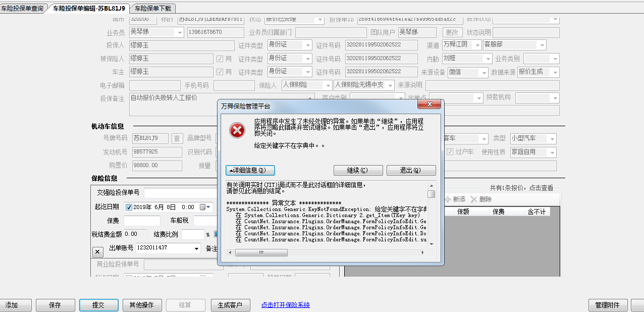Click the left arrow of details horizontal scrollbar
The image size is (644, 312).
click(x=230, y=252)
